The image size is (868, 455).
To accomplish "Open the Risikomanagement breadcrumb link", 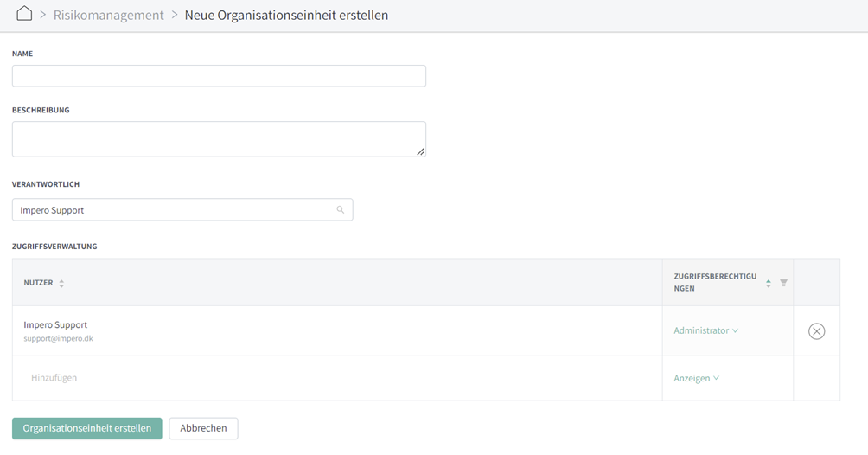I will [109, 15].
